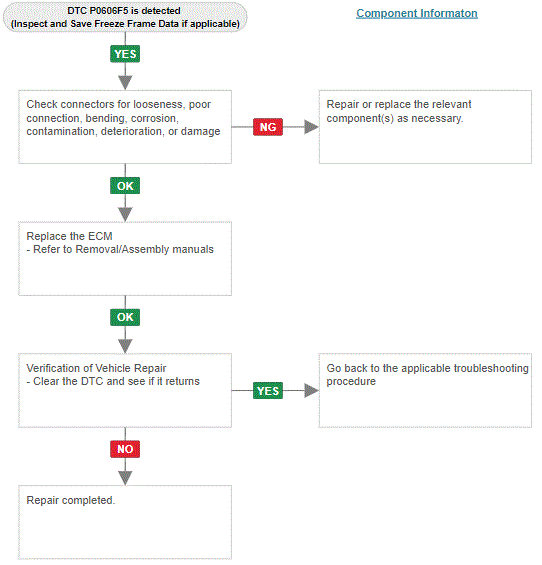542x565 pixels.
Task: Select the Repair completed box
Action: coord(125,522)
